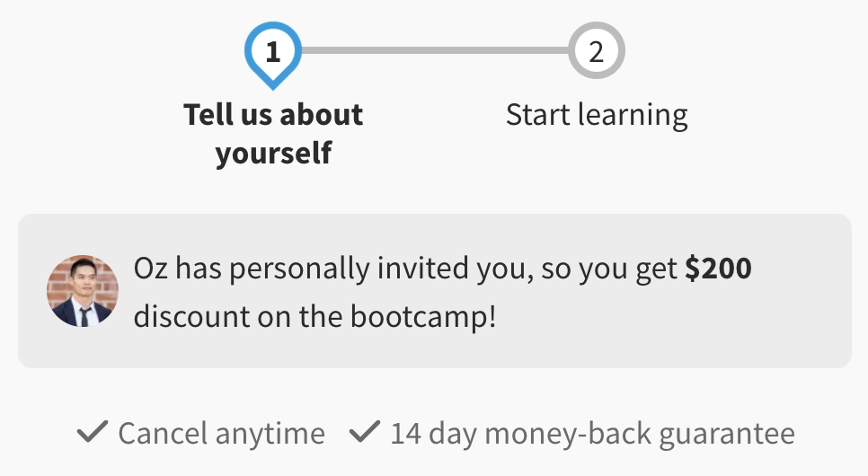Click the number 1 inside the blue pin

pos(273,51)
